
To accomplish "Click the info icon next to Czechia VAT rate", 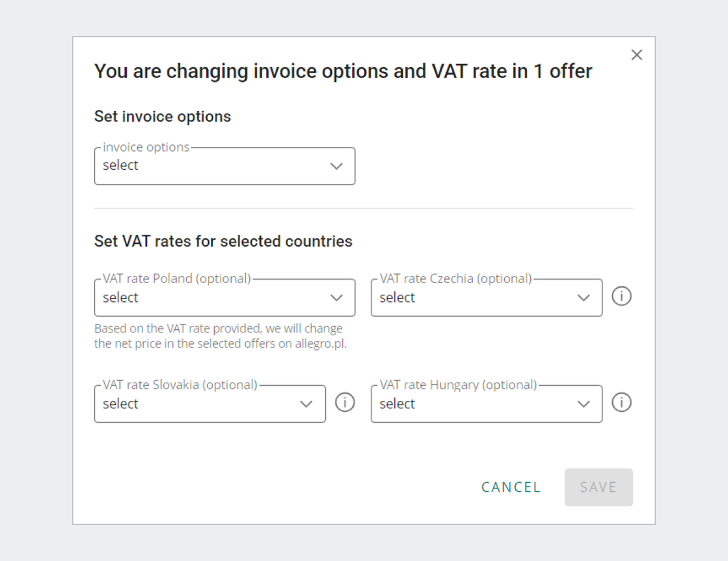I will 621,297.
